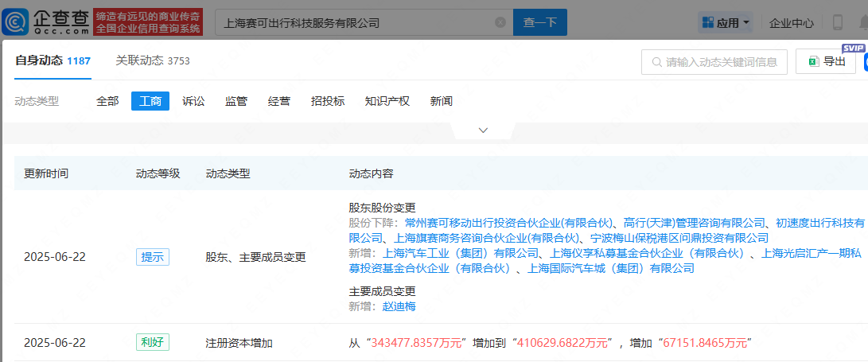Viewport: 868px width, 362px height.
Task: Open the notification bell icon
Action: pos(863,23)
